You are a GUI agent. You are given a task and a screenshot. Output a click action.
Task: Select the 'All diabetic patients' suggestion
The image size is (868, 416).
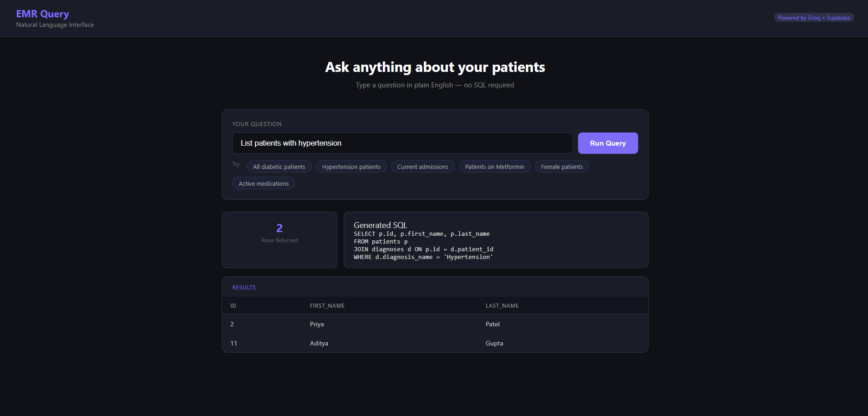[x=279, y=167]
